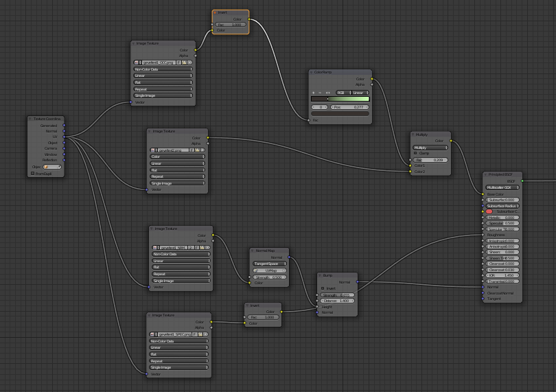Click Subsurface Color red swatch

coord(489,211)
